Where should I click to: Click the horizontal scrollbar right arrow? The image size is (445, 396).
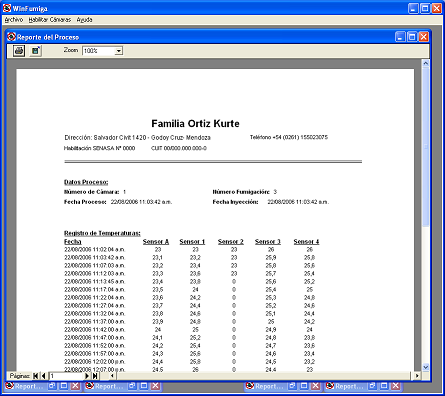(x=417, y=376)
